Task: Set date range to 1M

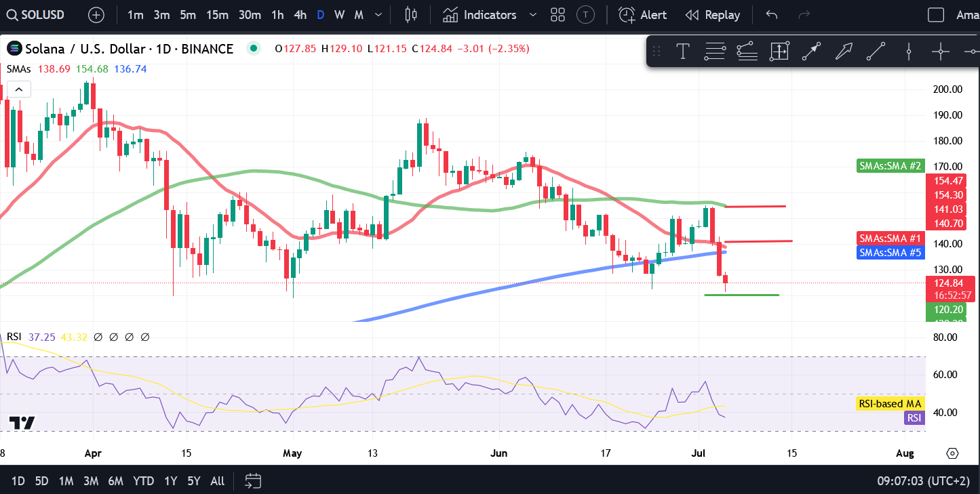Action: click(x=66, y=481)
